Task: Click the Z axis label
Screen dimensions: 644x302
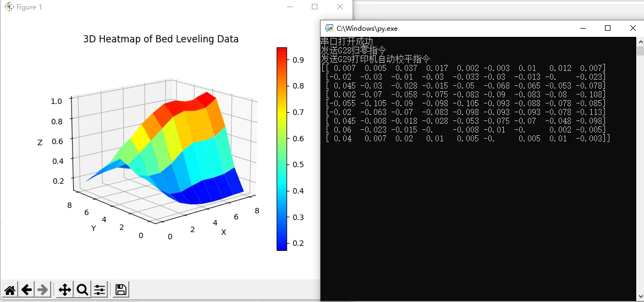Action: pos(40,142)
